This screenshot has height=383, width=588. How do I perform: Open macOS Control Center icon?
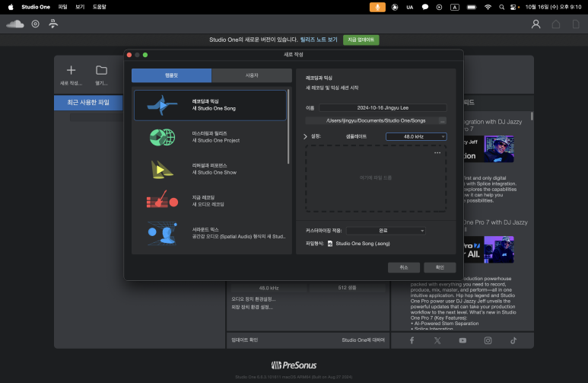click(x=514, y=7)
